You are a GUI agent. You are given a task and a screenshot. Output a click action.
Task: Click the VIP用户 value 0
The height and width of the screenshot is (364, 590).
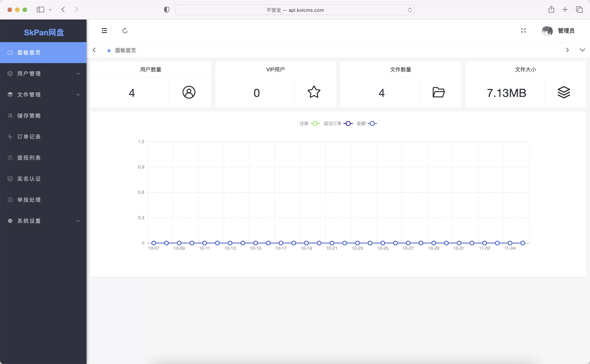[257, 93]
